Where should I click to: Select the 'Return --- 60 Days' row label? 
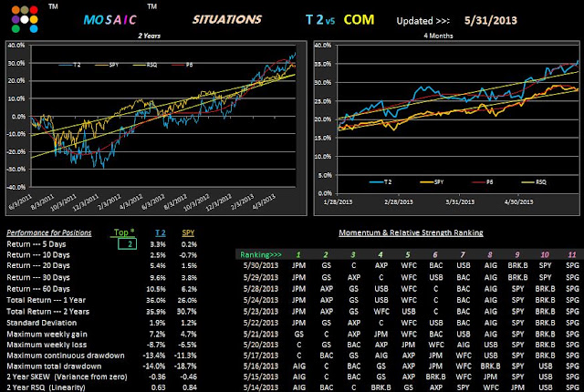(38, 289)
